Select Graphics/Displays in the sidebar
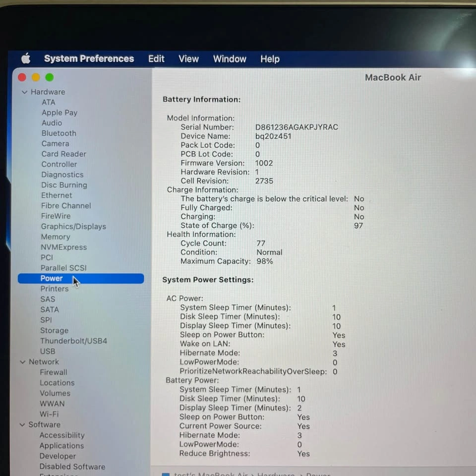Screen dimensions: 476x476 click(x=73, y=227)
